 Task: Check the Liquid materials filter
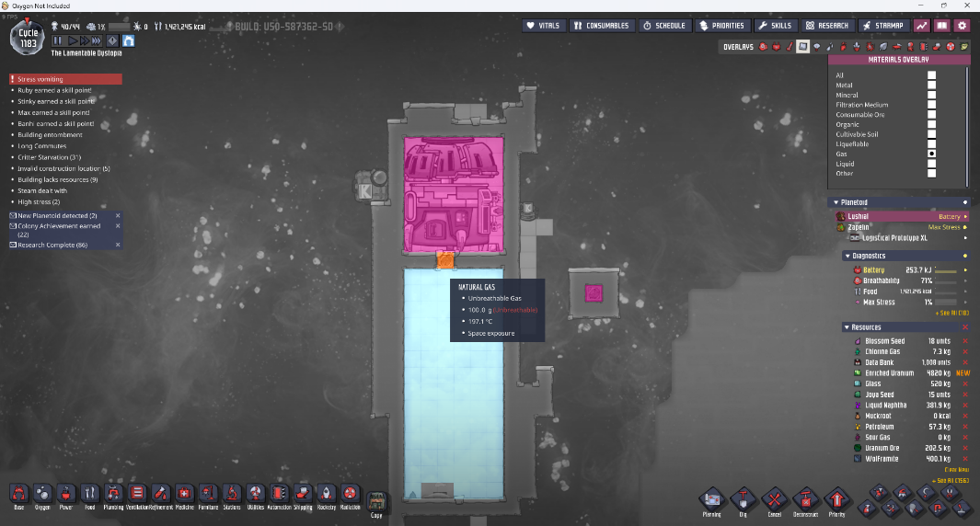931,164
